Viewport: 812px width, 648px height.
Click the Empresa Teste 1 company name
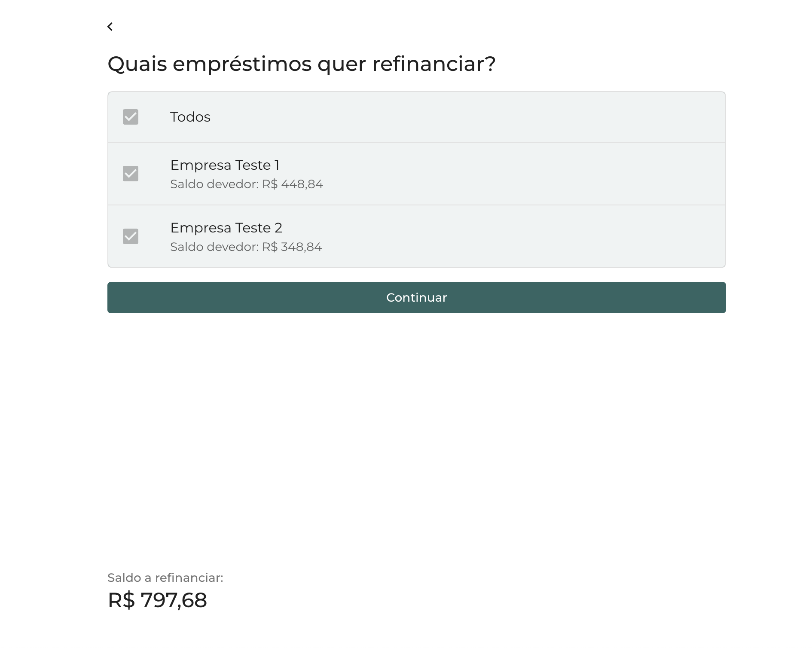pyautogui.click(x=225, y=165)
